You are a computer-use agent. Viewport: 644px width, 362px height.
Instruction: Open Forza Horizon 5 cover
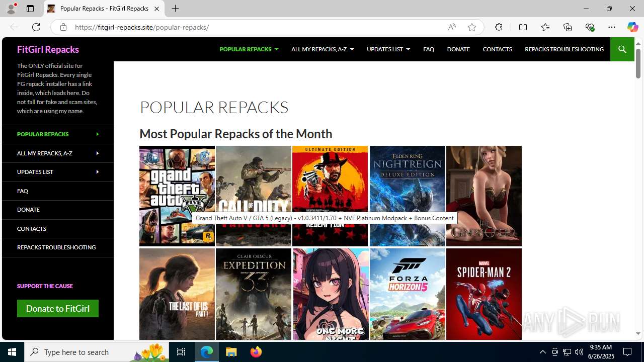(408, 294)
